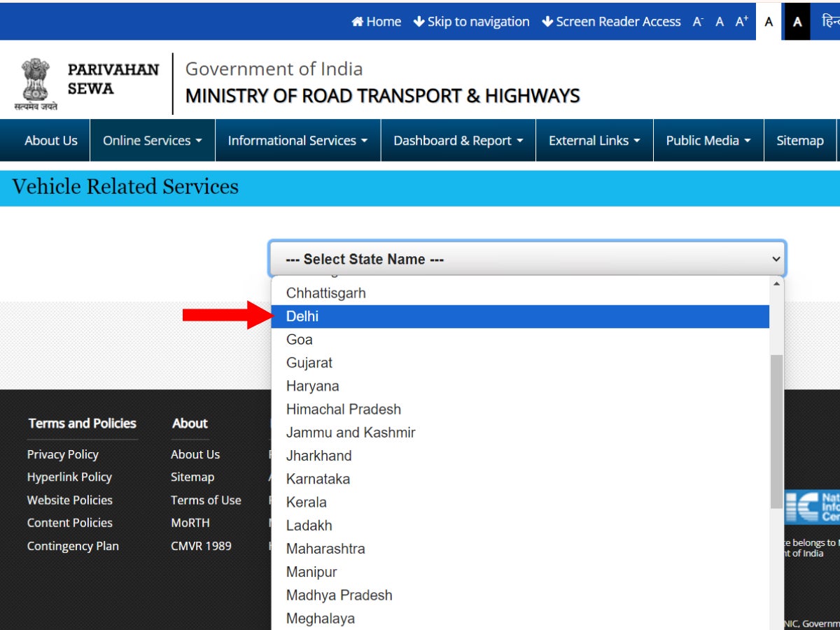The image size is (840, 630).
Task: Switch to the default white theme
Action: click(769, 21)
